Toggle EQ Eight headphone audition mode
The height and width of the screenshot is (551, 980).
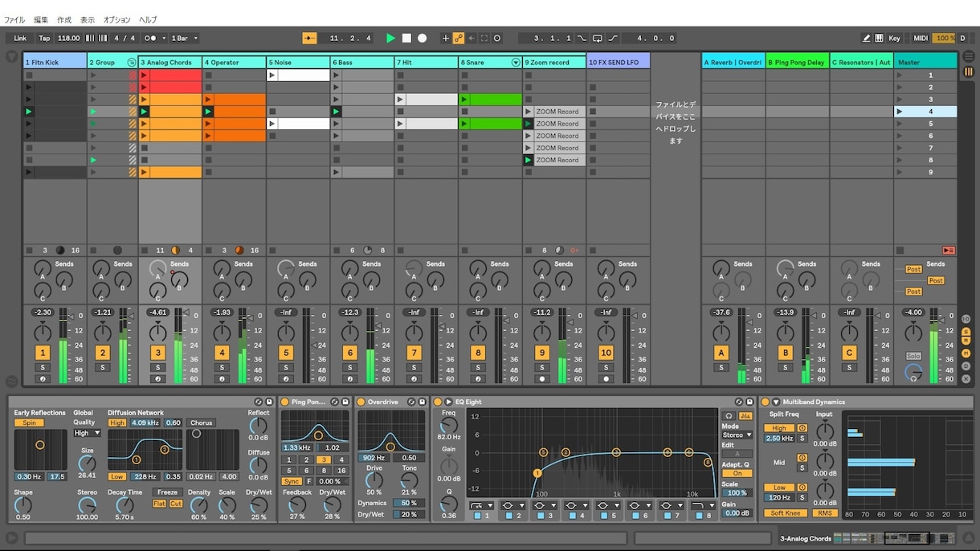[x=729, y=415]
